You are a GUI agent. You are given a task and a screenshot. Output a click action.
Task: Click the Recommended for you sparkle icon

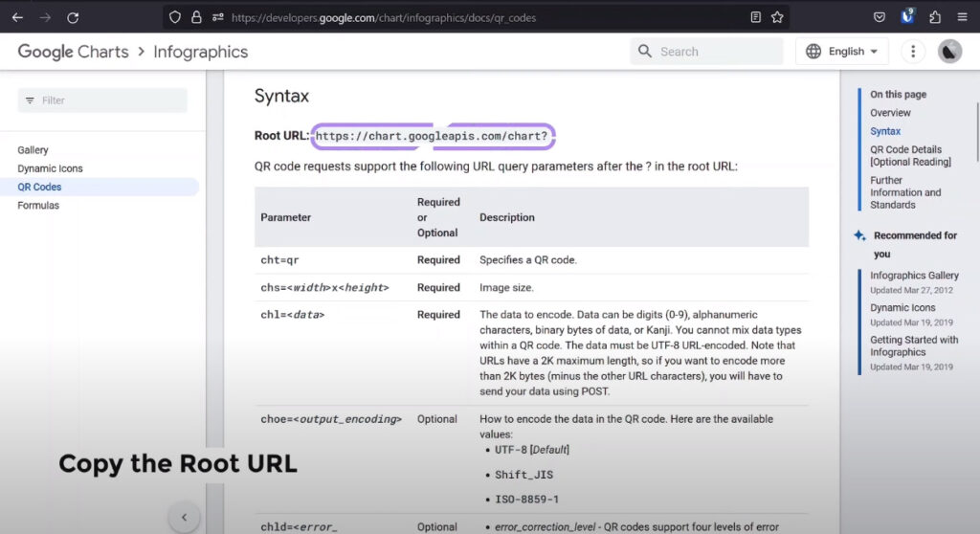860,235
